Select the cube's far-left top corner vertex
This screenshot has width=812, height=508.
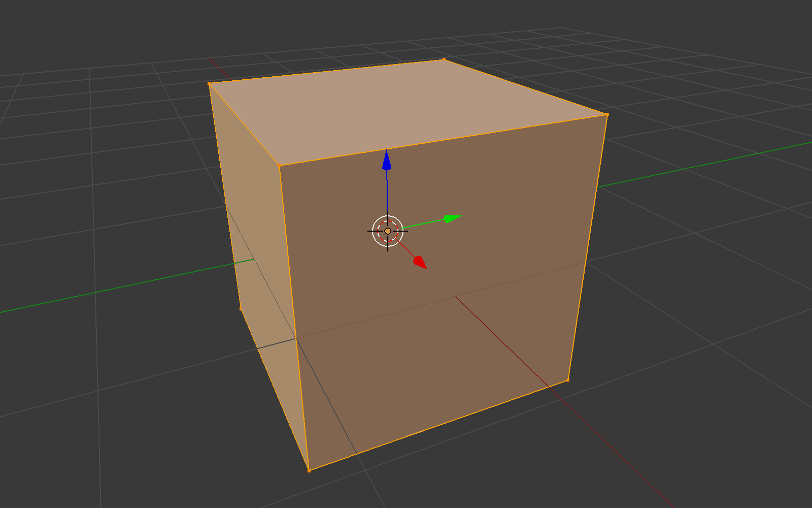click(x=210, y=83)
